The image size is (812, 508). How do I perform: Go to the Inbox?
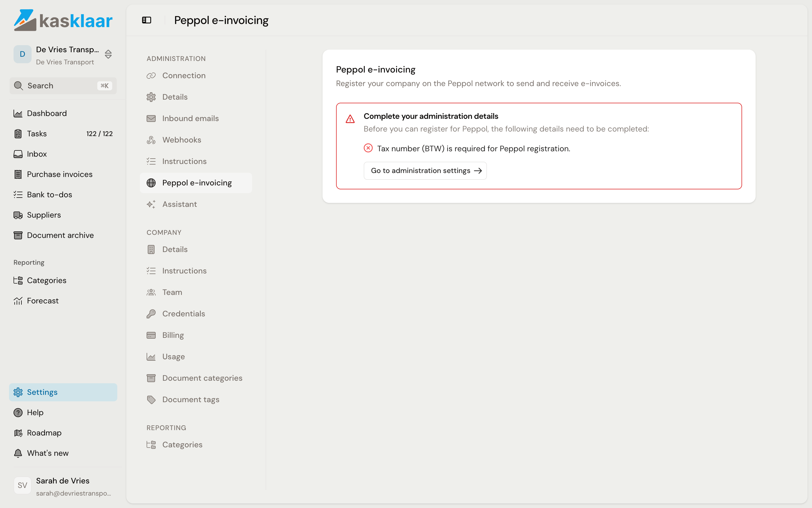point(63,154)
